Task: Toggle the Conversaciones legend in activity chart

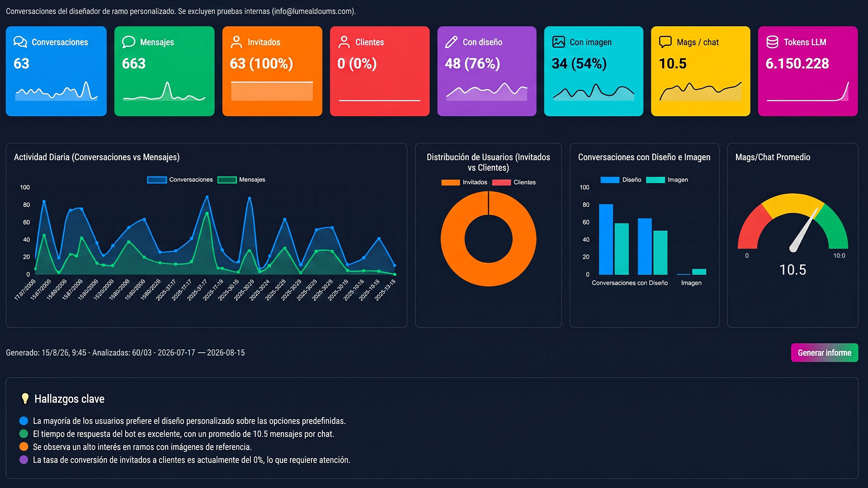Action: pos(180,180)
